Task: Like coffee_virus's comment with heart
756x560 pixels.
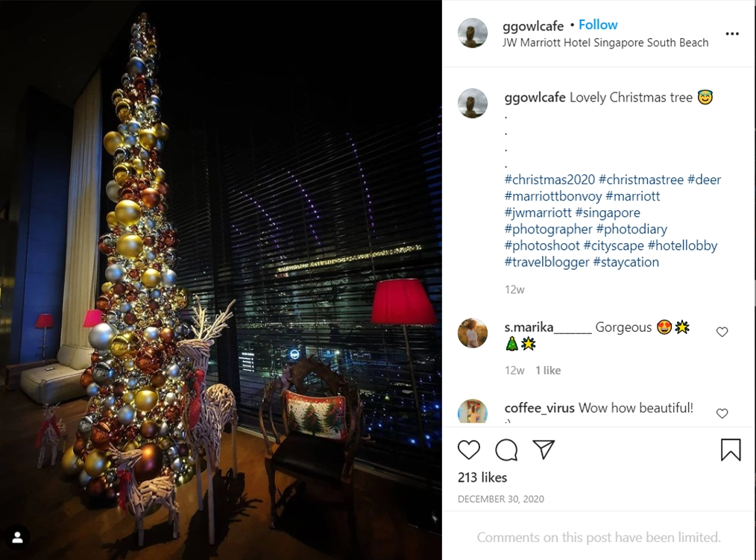Action: click(x=722, y=413)
